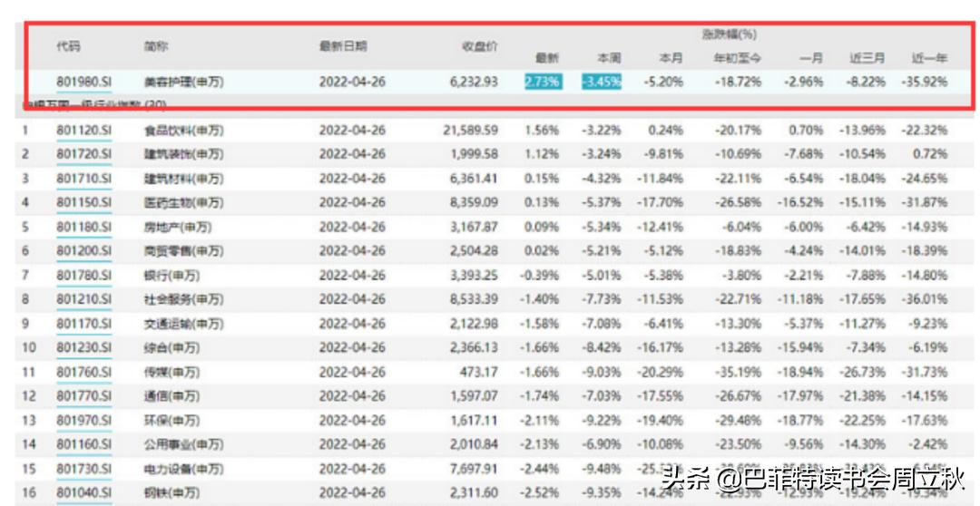This screenshot has width=980, height=506.
Task: Sort by the 简称 column header
Action: 156,46
